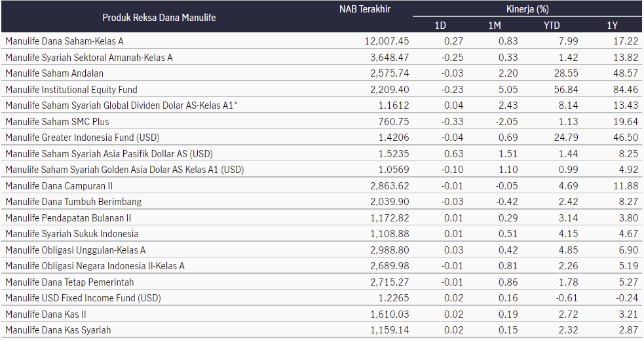The height and width of the screenshot is (340, 644).
Task: Select NAB value 1,172.82
Action: 390,218
